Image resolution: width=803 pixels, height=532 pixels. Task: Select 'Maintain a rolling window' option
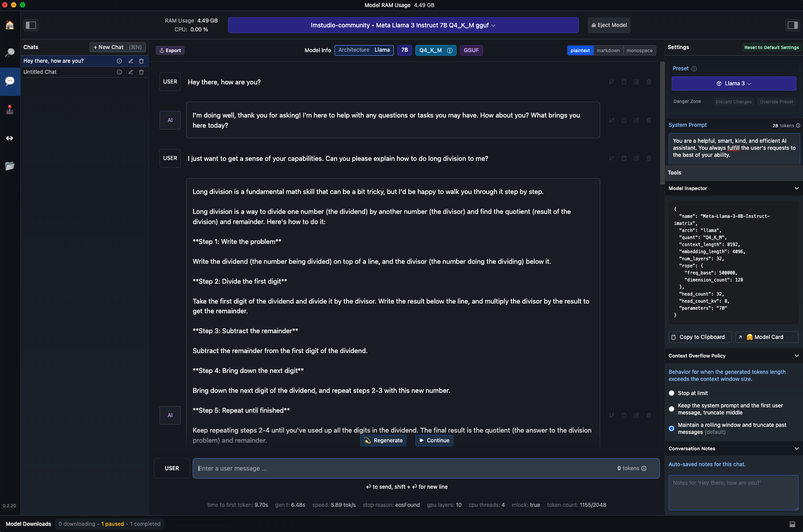[672, 429]
